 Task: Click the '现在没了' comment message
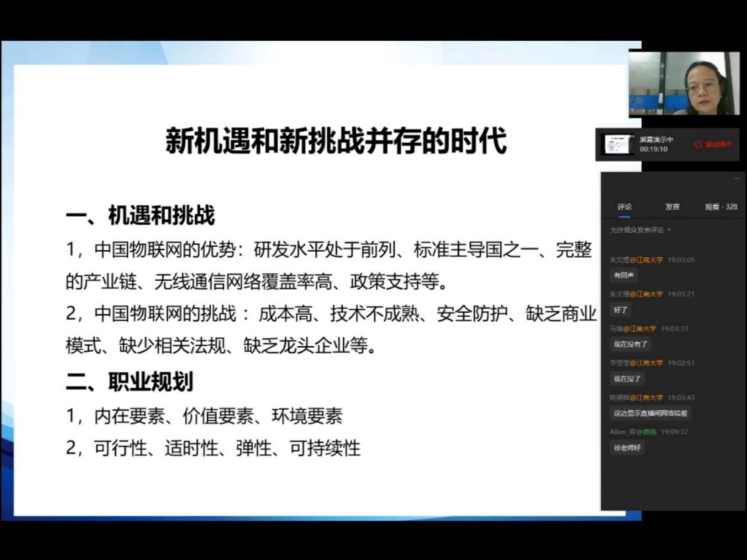tap(627, 378)
